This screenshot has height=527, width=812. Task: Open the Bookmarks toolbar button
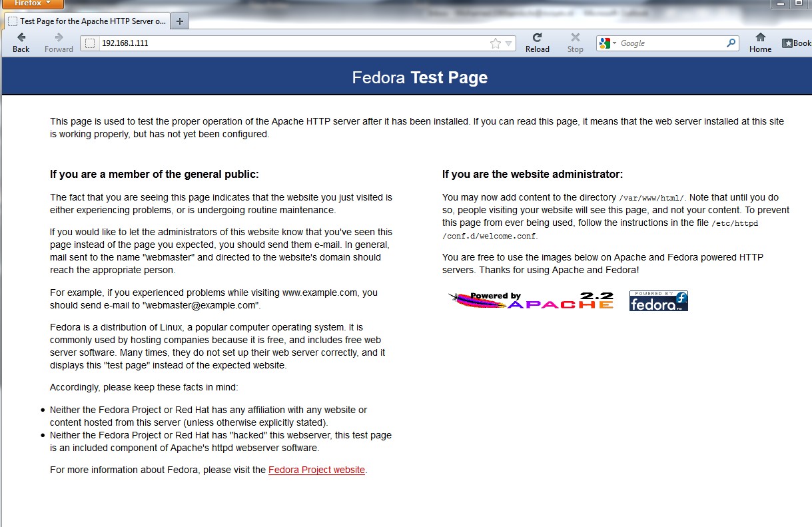(x=797, y=43)
